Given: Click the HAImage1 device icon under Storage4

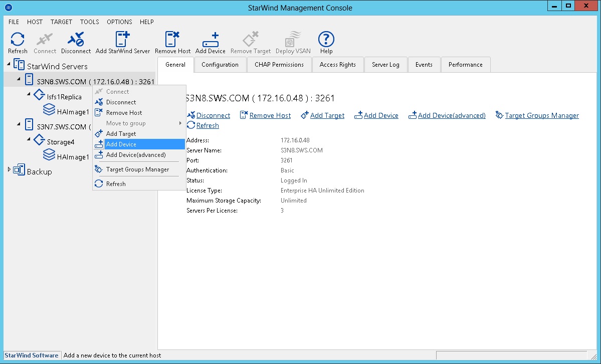Looking at the screenshot, I should pyautogui.click(x=49, y=155).
